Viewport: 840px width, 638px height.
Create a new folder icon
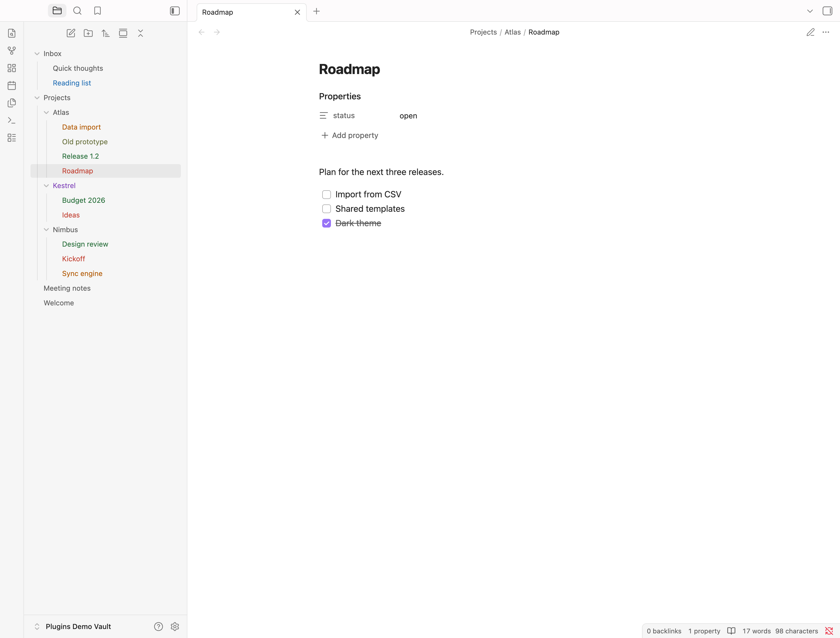(x=88, y=33)
